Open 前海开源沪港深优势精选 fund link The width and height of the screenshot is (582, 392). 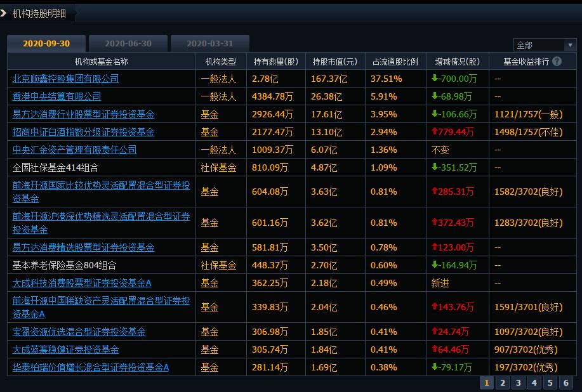click(101, 223)
